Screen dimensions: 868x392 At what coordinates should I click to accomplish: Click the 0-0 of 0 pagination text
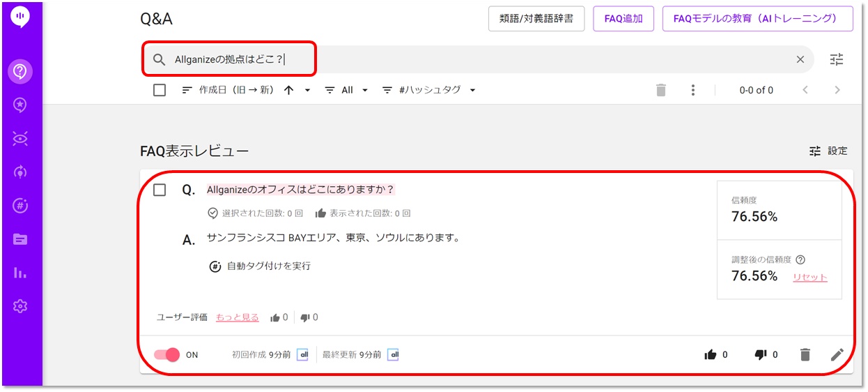tap(757, 90)
